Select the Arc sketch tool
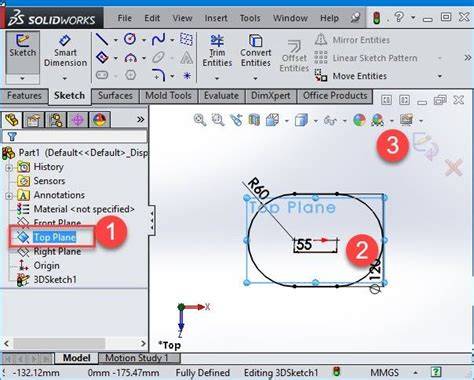Viewport: 474px width, 380px height. tap(130, 58)
